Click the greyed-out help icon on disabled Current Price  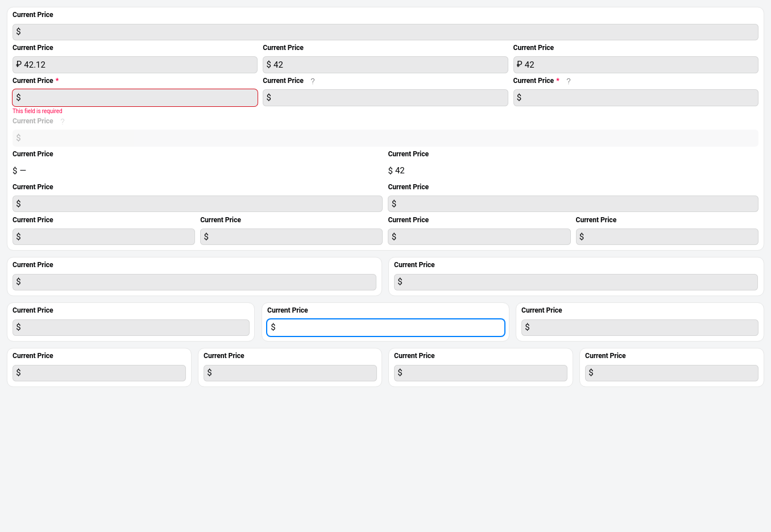coord(63,122)
